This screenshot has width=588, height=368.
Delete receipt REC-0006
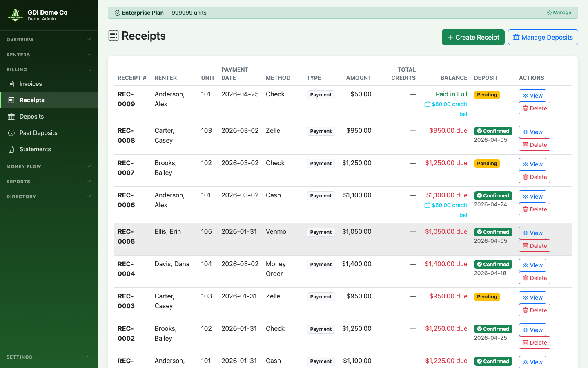click(x=535, y=209)
